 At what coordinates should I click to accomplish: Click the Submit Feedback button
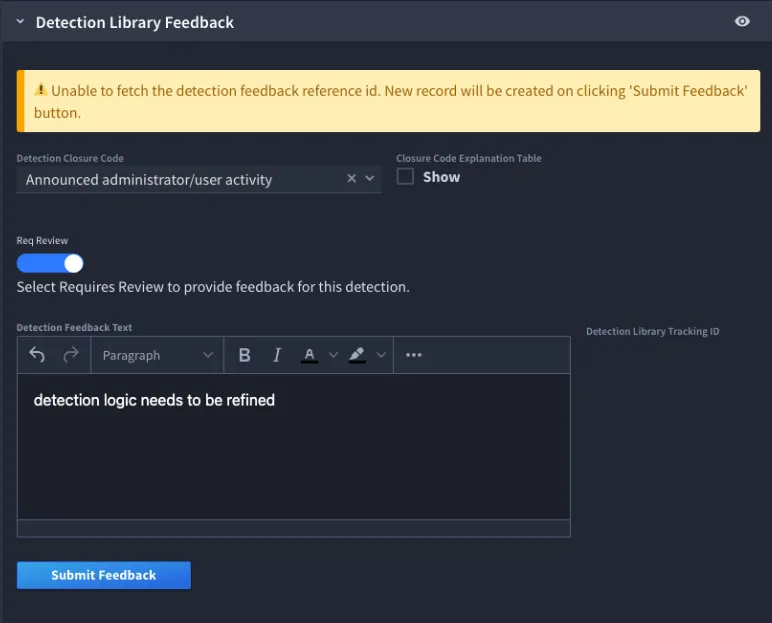point(104,575)
